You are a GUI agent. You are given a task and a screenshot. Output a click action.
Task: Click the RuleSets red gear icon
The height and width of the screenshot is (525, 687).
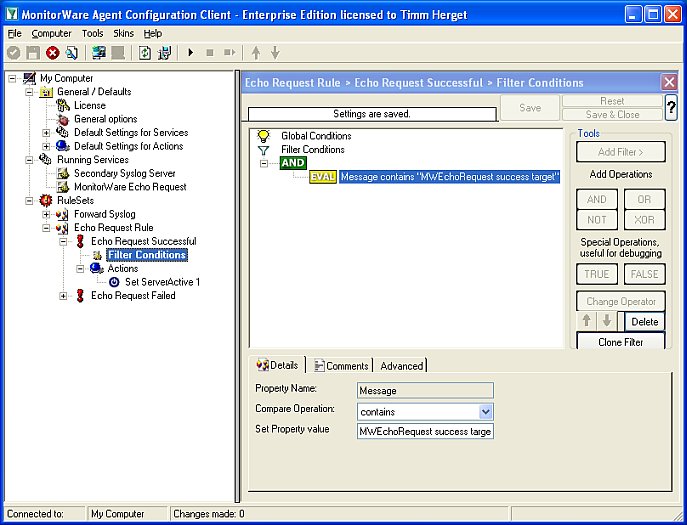(x=46, y=200)
